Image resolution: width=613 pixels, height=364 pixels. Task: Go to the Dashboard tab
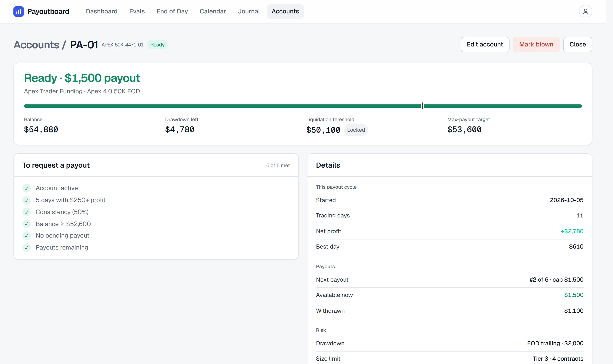(102, 11)
